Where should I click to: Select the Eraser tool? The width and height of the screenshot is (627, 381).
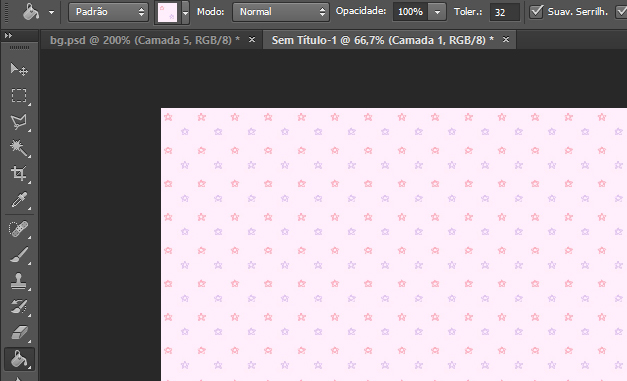click(x=19, y=333)
